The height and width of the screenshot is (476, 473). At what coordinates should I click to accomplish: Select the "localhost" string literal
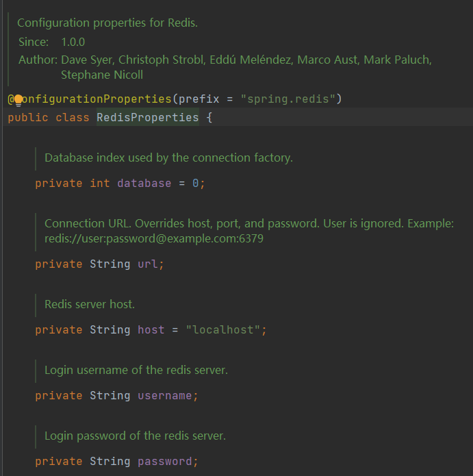[223, 330]
